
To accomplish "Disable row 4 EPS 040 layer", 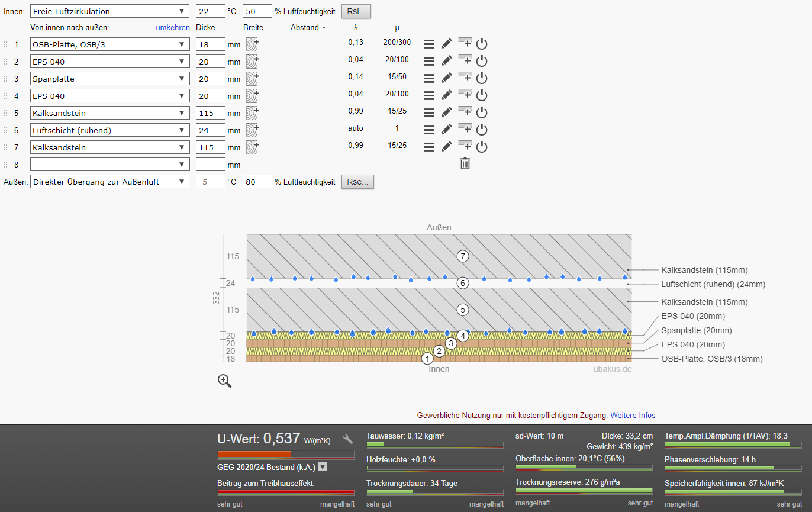I will pyautogui.click(x=482, y=95).
